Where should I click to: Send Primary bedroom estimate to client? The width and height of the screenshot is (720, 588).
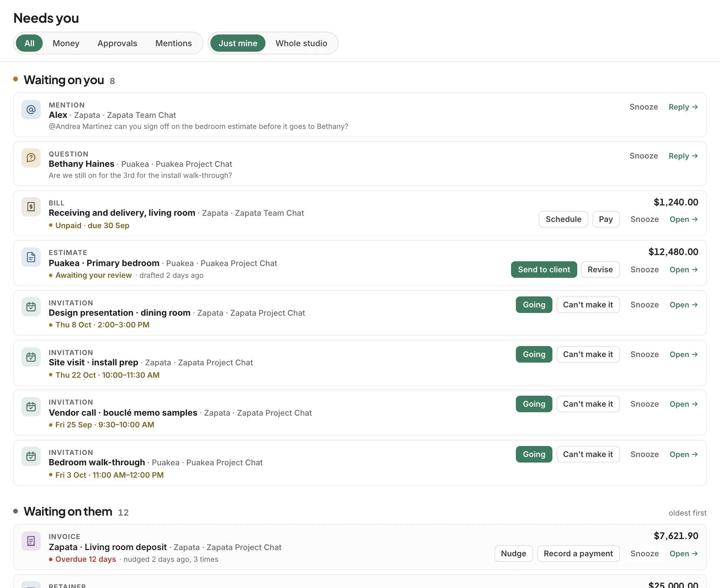[x=544, y=270]
